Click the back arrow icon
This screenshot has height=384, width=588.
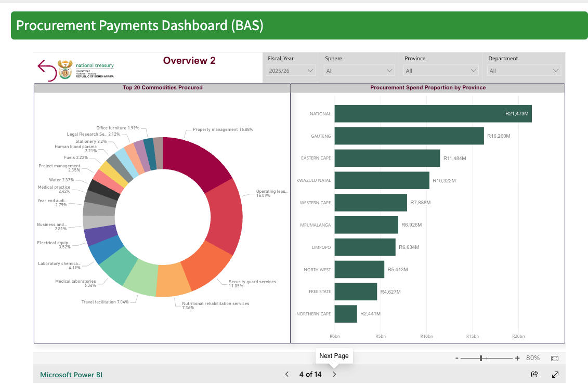pos(47,70)
